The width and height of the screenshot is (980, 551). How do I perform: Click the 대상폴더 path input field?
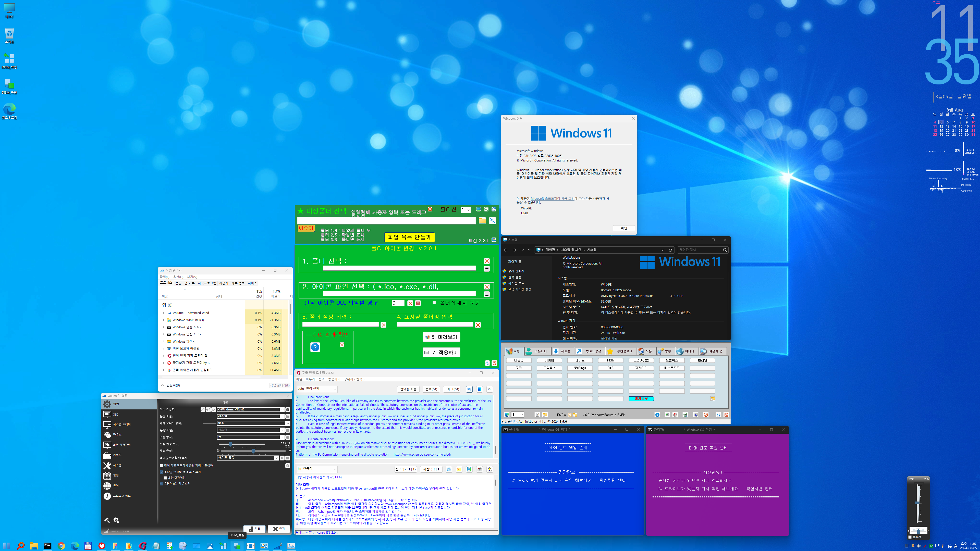point(386,221)
